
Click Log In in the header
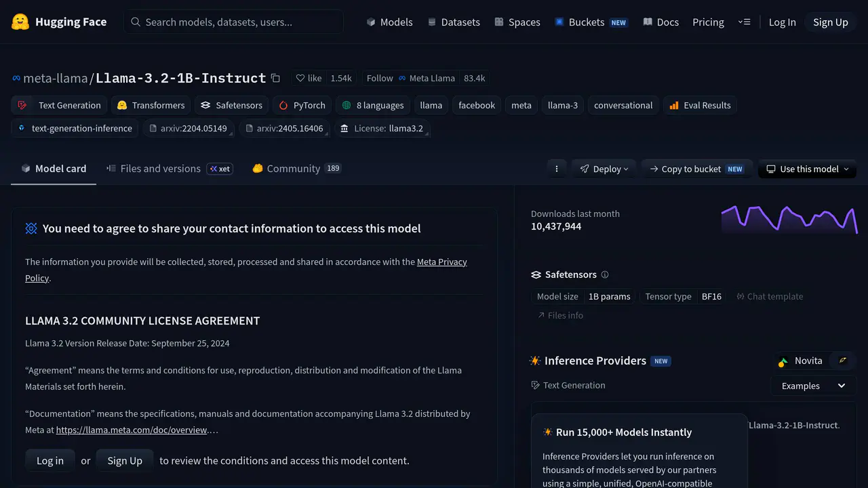click(782, 22)
